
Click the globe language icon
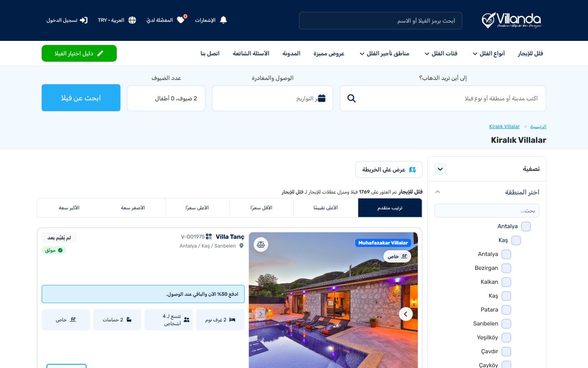[x=132, y=20]
